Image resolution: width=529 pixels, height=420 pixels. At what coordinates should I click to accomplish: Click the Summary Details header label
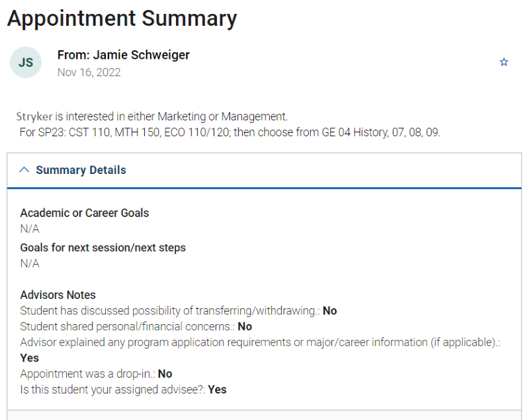coord(81,170)
